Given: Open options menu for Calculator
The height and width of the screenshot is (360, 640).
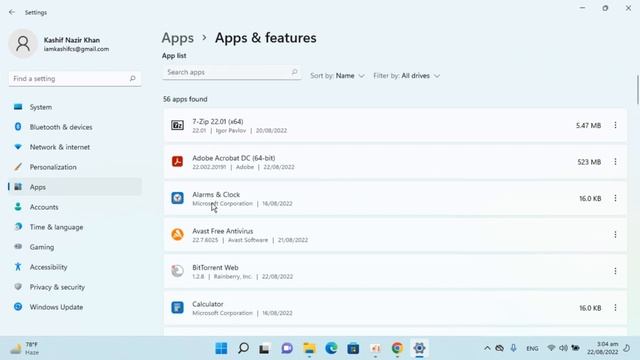Looking at the screenshot, I should point(615,308).
